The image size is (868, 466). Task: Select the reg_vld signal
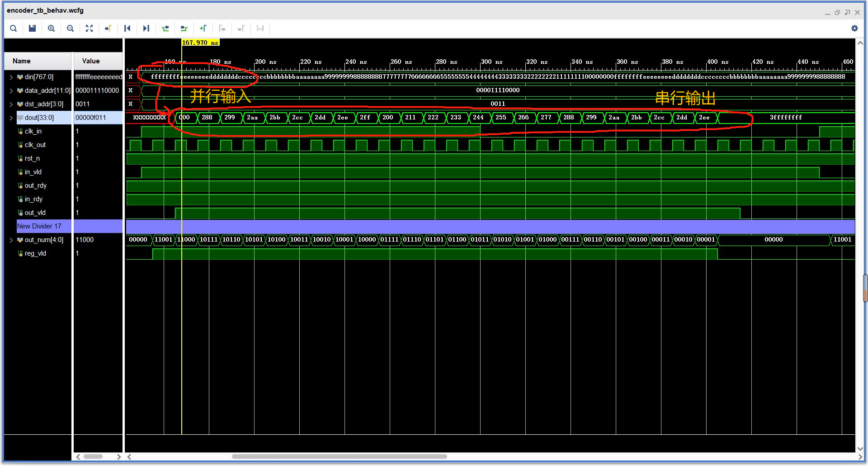tap(35, 253)
